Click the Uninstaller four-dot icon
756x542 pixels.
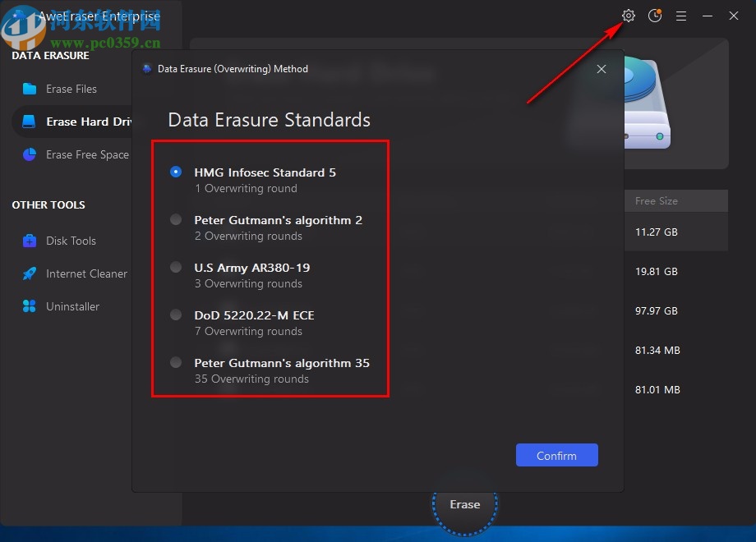30,306
